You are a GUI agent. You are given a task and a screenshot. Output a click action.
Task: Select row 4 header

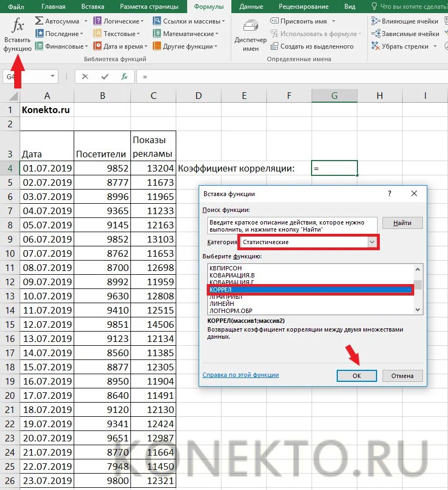point(10,168)
